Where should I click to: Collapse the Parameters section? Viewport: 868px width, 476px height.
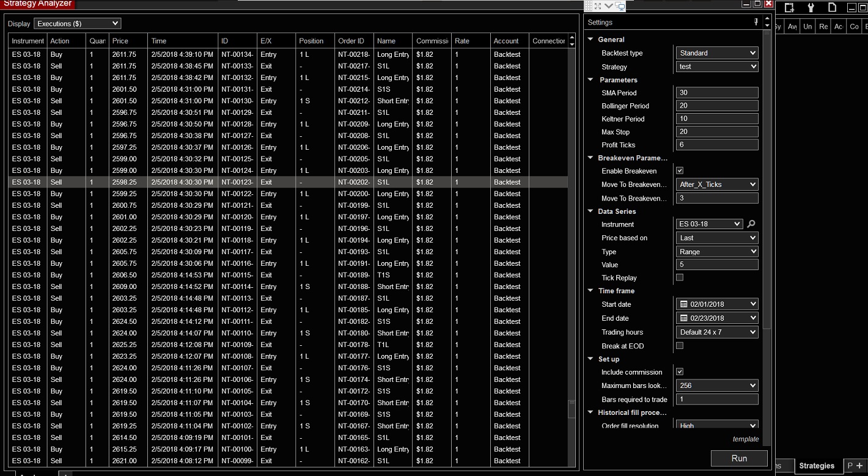click(590, 79)
